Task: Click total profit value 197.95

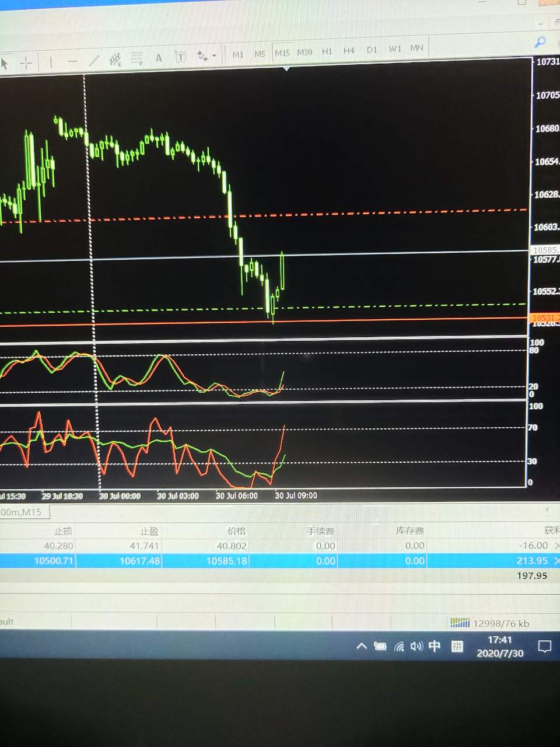Action: point(532,575)
